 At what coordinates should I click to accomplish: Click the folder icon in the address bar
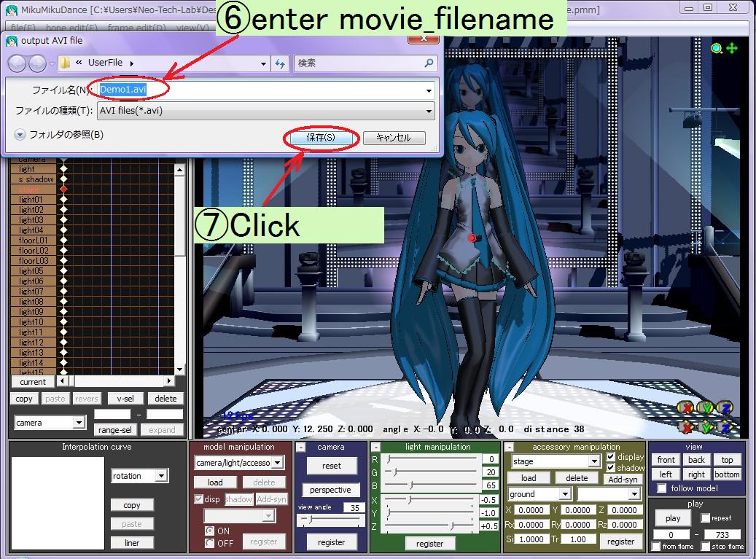click(x=65, y=63)
